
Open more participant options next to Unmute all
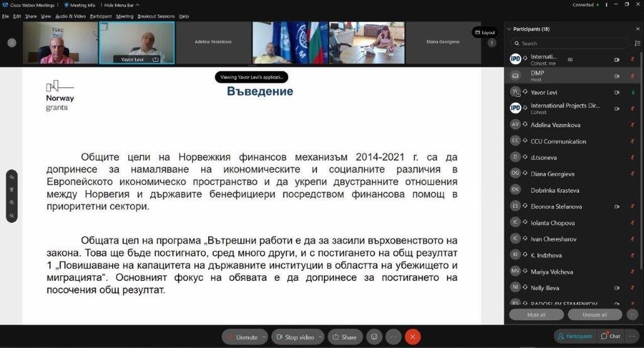[x=632, y=315]
